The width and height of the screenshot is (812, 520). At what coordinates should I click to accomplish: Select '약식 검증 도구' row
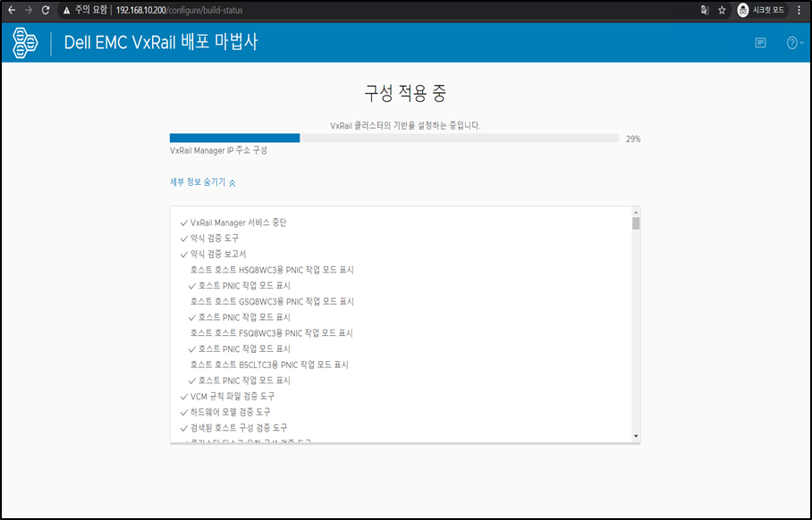coord(209,239)
